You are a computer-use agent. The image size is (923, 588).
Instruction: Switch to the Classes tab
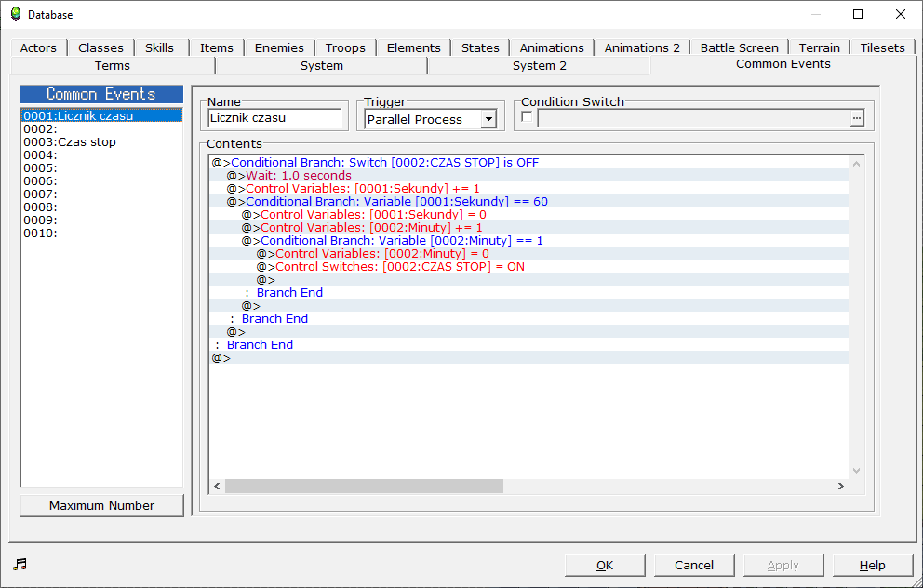click(100, 47)
